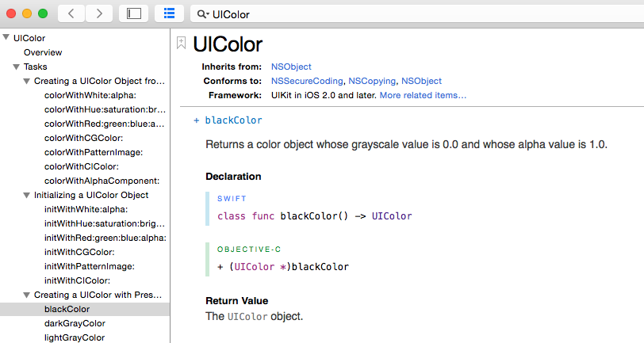This screenshot has height=343, width=644.
Task: Select the highlighted blackColor sidebar row
Action: [x=85, y=309]
